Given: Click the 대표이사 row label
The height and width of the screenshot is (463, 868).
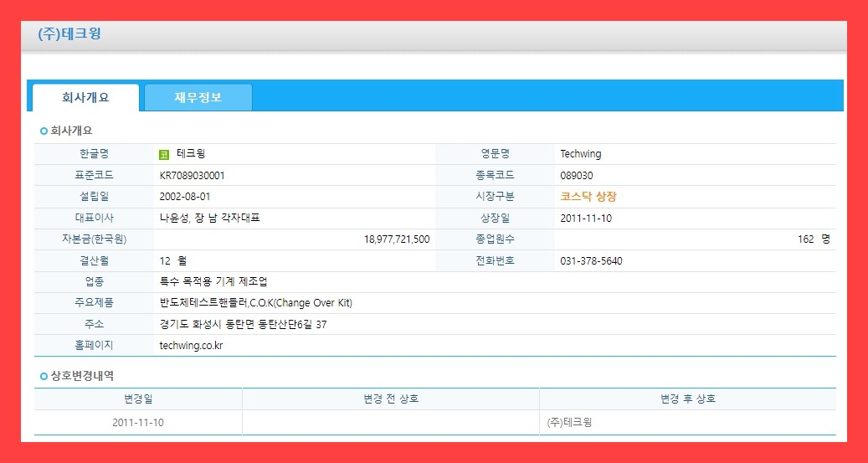Looking at the screenshot, I should pos(94,219).
